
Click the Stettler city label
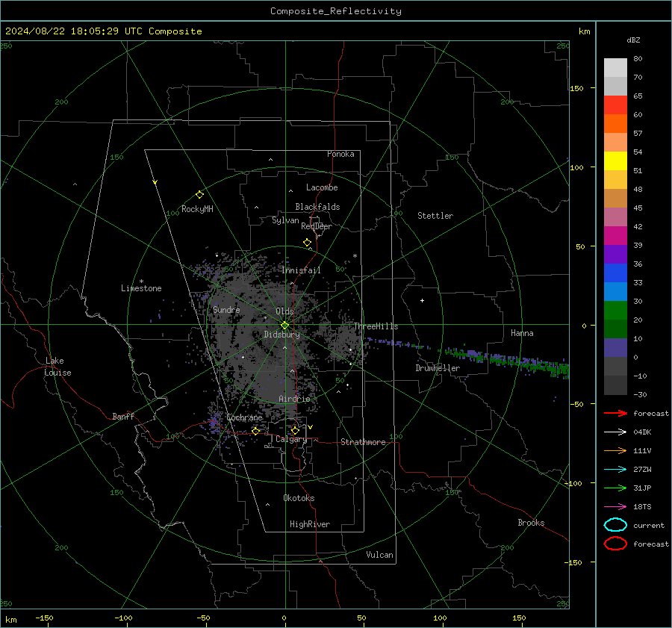pos(435,216)
